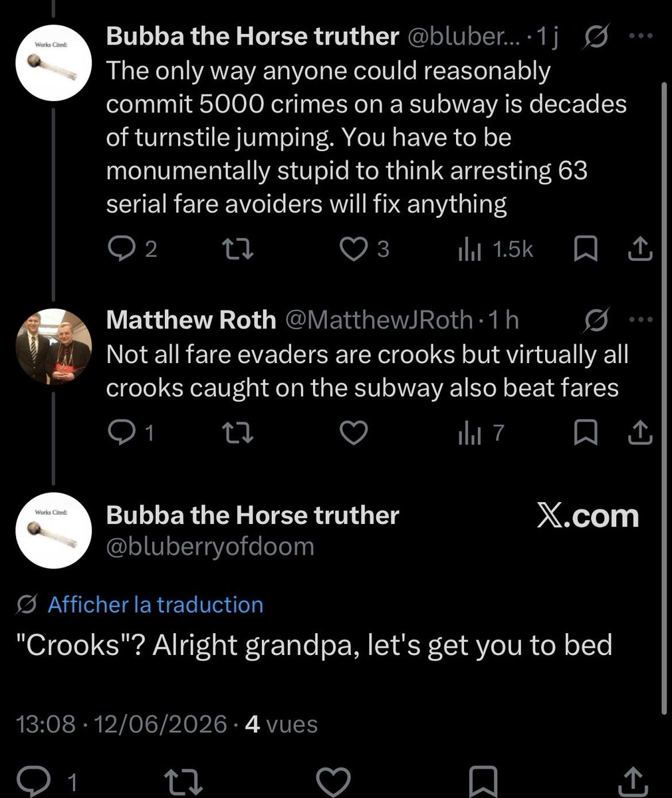View analytics showing 1.5k views
Image resolution: width=672 pixels, height=798 pixels.
495,249
